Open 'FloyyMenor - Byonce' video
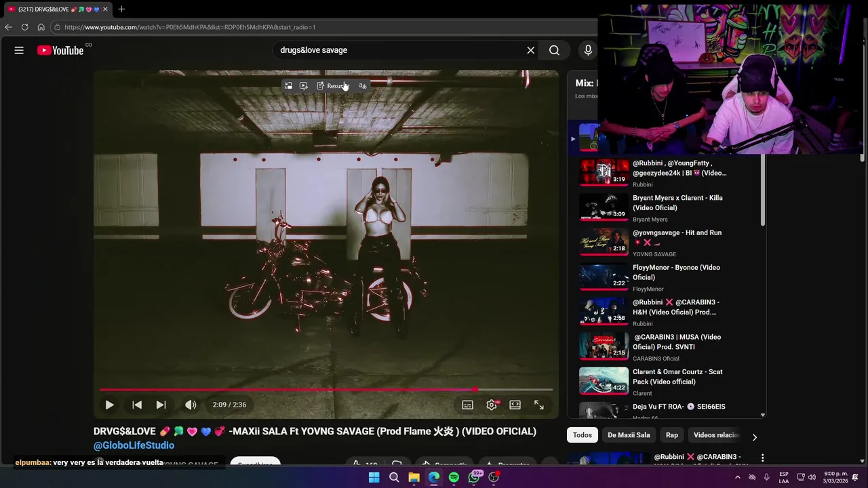 (x=676, y=272)
